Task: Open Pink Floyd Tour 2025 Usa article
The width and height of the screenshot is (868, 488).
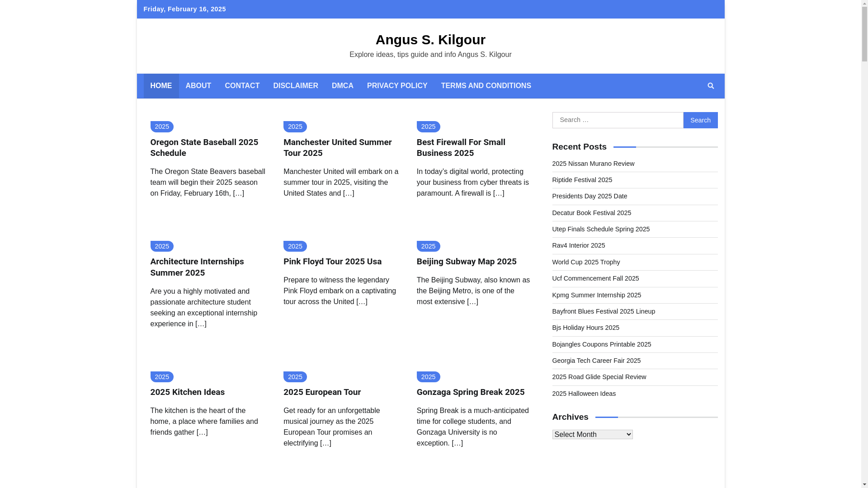Action: point(332,262)
